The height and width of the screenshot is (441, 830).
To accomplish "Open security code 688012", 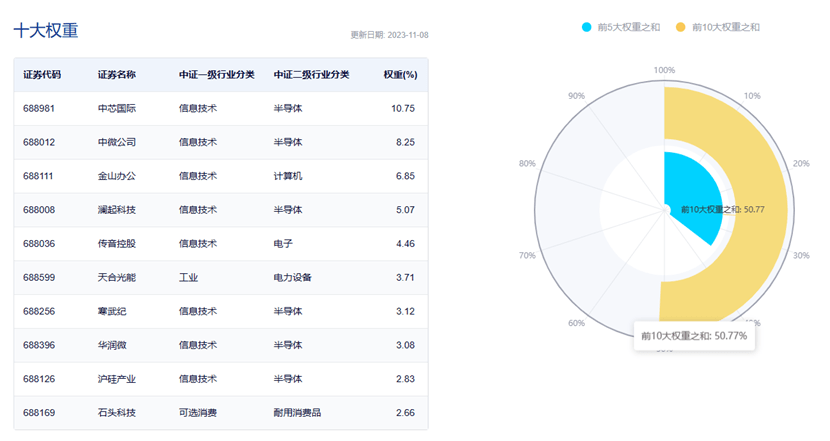I will pyautogui.click(x=39, y=142).
